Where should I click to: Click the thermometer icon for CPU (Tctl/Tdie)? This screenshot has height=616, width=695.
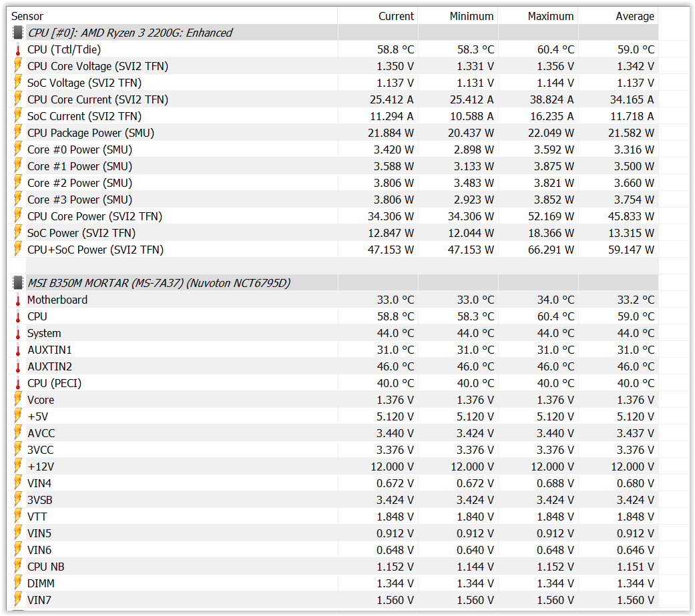coord(18,49)
